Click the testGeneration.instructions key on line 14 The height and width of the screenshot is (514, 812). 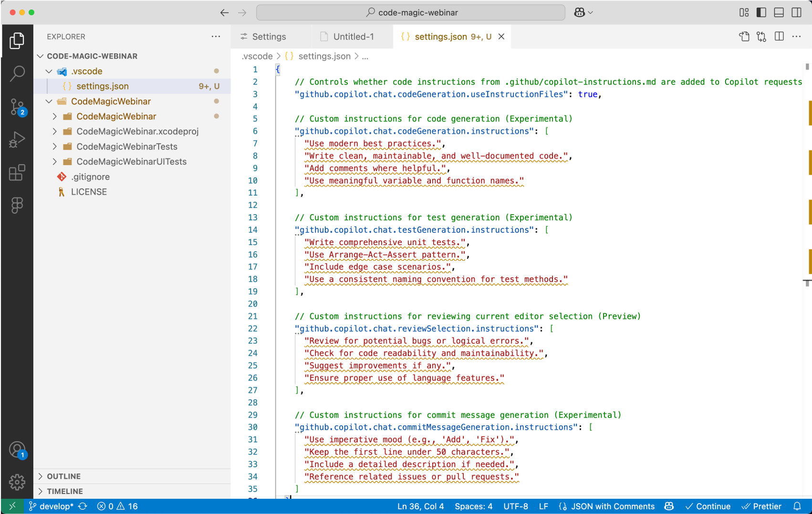pos(415,230)
